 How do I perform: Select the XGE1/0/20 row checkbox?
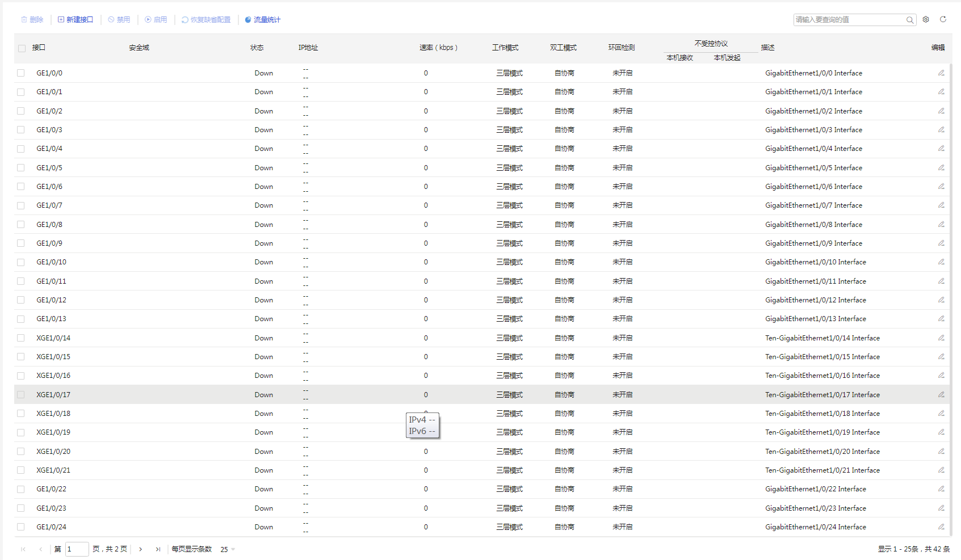point(21,451)
